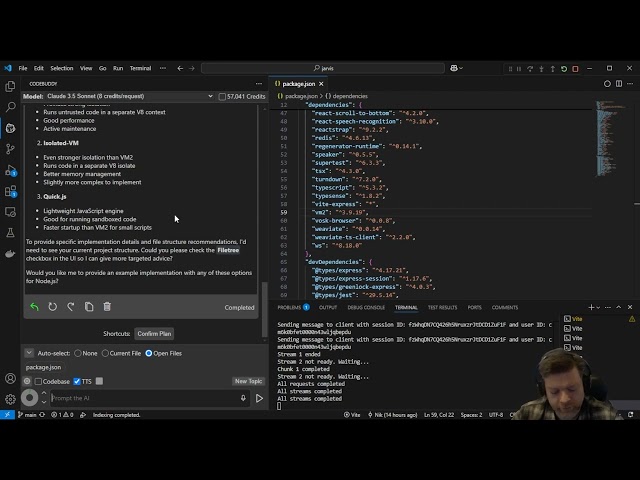Screen dimensions: 640x480
Task: Click debug Step Into
Action: pos(541,69)
